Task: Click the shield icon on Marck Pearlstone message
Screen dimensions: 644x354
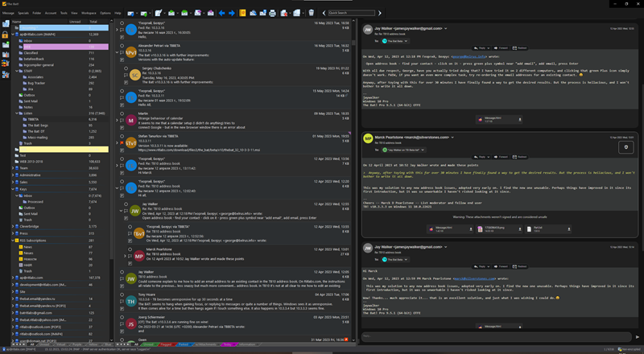Action: [626, 147]
